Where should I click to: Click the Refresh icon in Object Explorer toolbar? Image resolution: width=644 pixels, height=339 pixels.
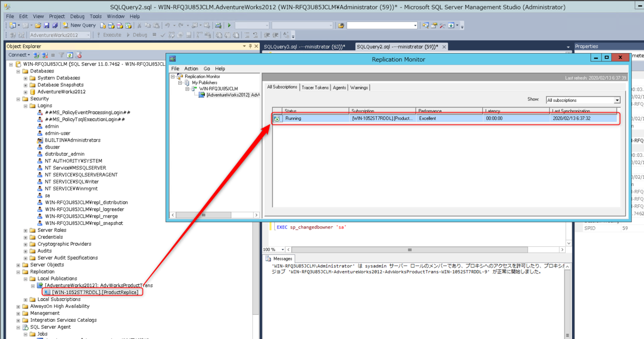[x=70, y=55]
